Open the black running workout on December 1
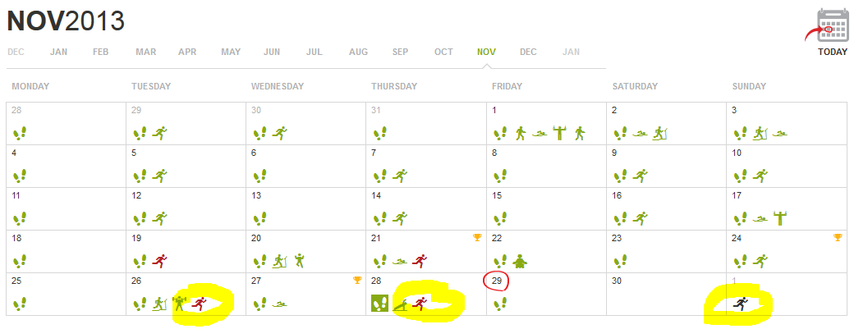The height and width of the screenshot is (329, 868). (740, 304)
